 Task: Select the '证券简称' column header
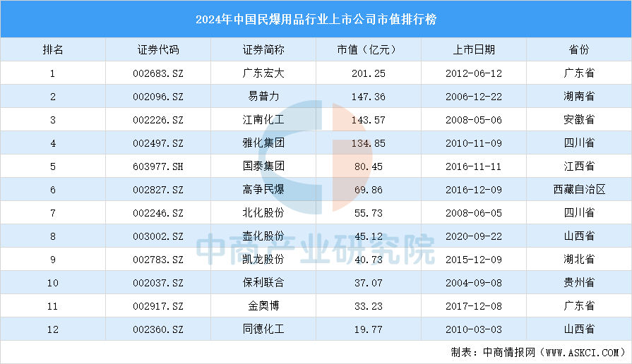tap(263, 49)
